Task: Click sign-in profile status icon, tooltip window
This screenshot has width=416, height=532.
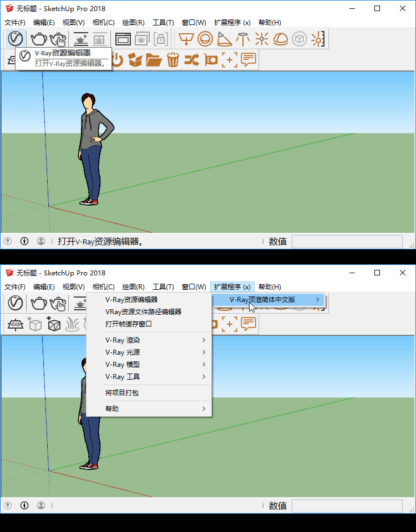Action: click(40, 241)
